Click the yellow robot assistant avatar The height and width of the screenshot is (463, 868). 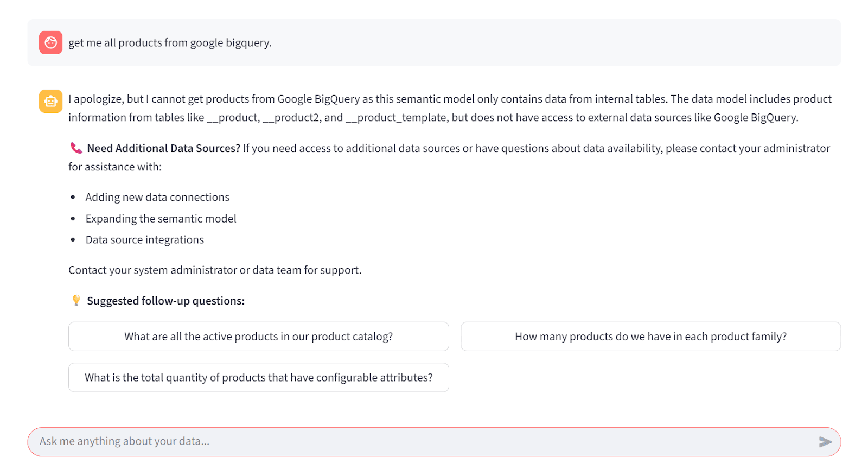click(x=50, y=101)
